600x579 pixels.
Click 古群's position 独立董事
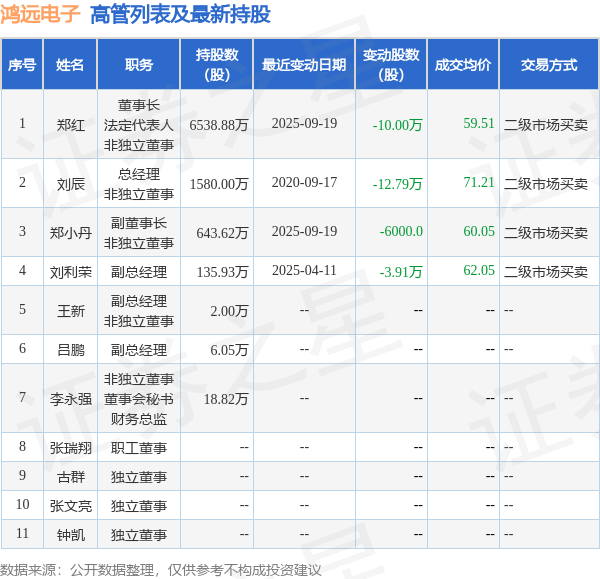pyautogui.click(x=139, y=477)
